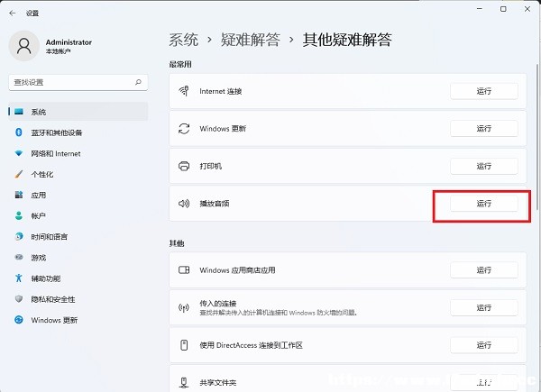
Task: Click the Windows 应用商店应用 icon
Action: [x=184, y=270]
